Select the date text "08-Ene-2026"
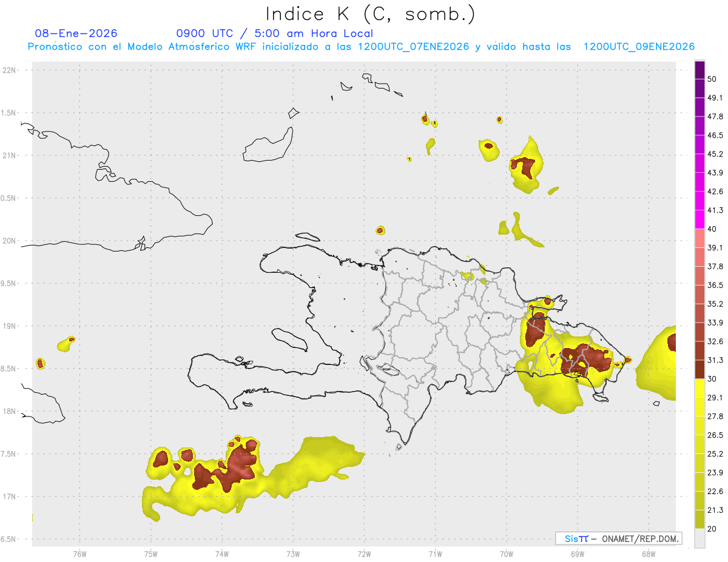728x562 pixels. (x=76, y=33)
